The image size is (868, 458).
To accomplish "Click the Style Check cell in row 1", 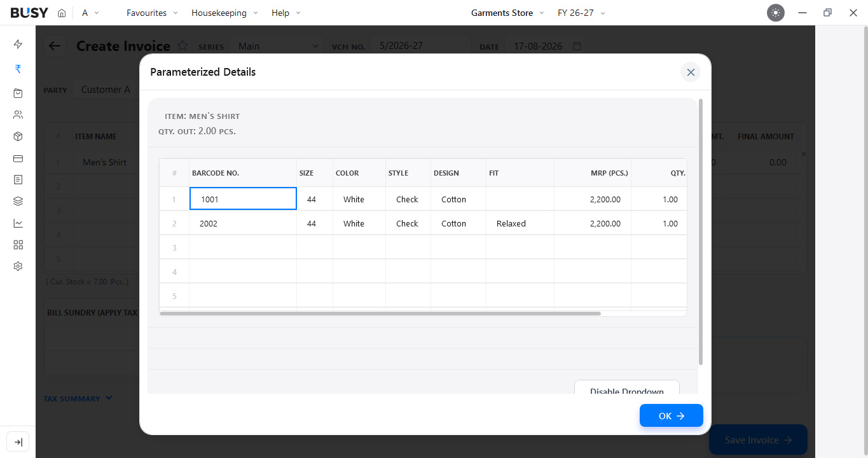I will coord(408,199).
